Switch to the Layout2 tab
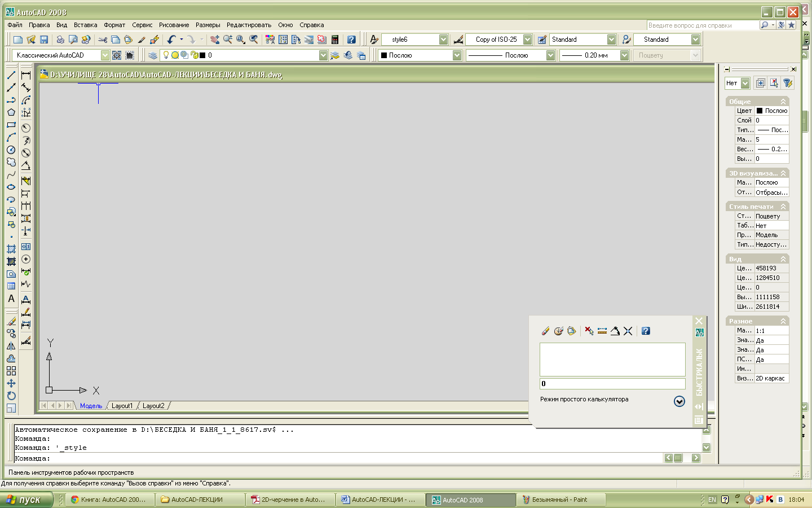Screen dimensions: 812x508 (153, 406)
